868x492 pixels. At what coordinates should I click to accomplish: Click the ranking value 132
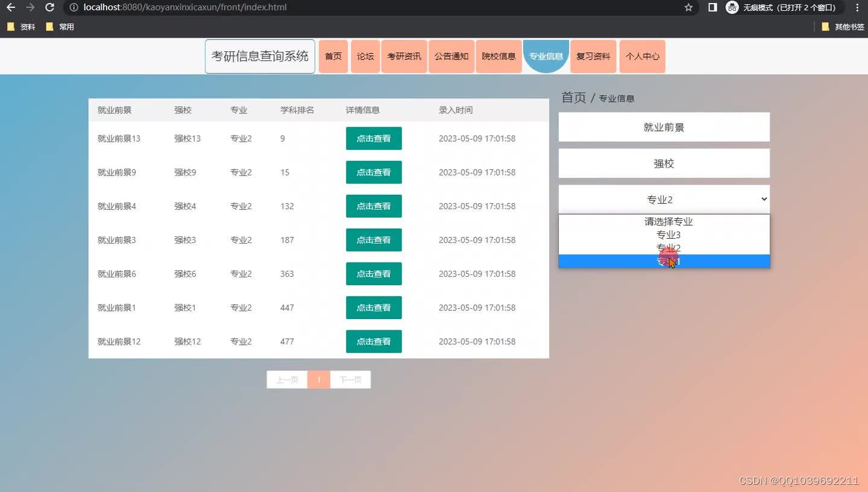[x=287, y=206]
